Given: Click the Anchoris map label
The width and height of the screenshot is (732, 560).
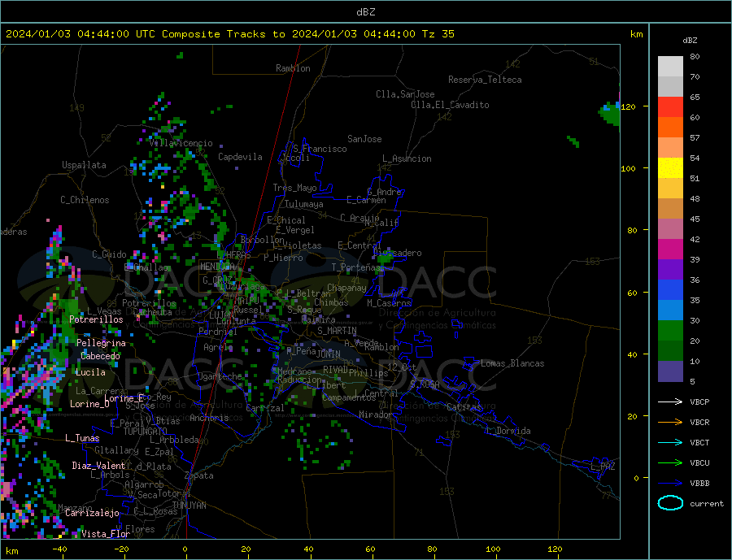Looking at the screenshot, I should click(x=209, y=418).
